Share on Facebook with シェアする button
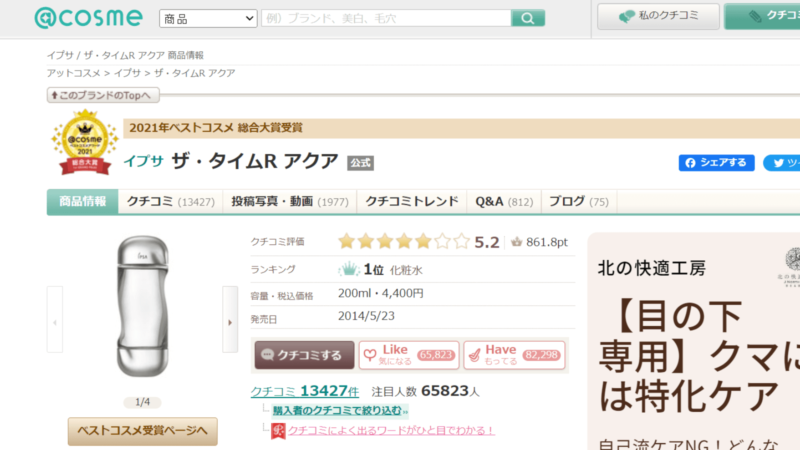This screenshot has height=450, width=800. (x=716, y=163)
